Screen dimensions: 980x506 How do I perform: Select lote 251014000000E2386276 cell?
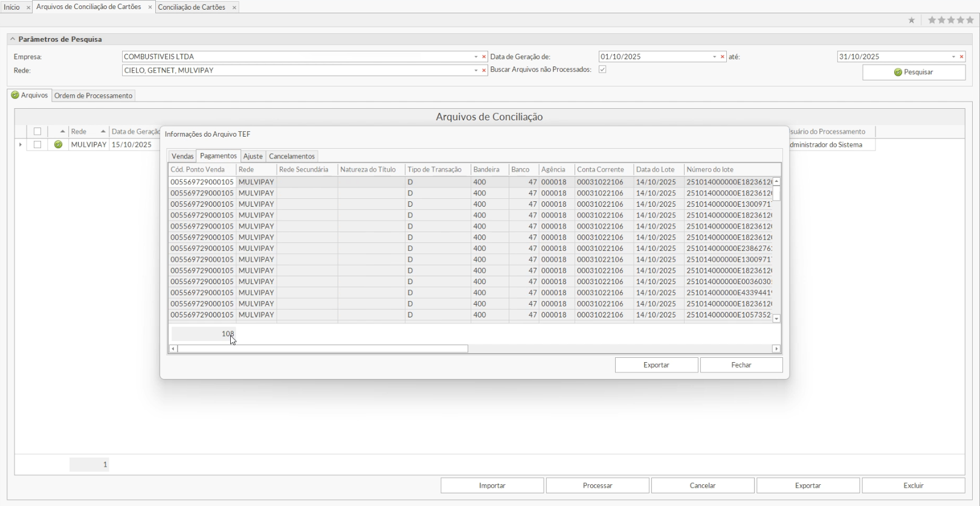[729, 248]
